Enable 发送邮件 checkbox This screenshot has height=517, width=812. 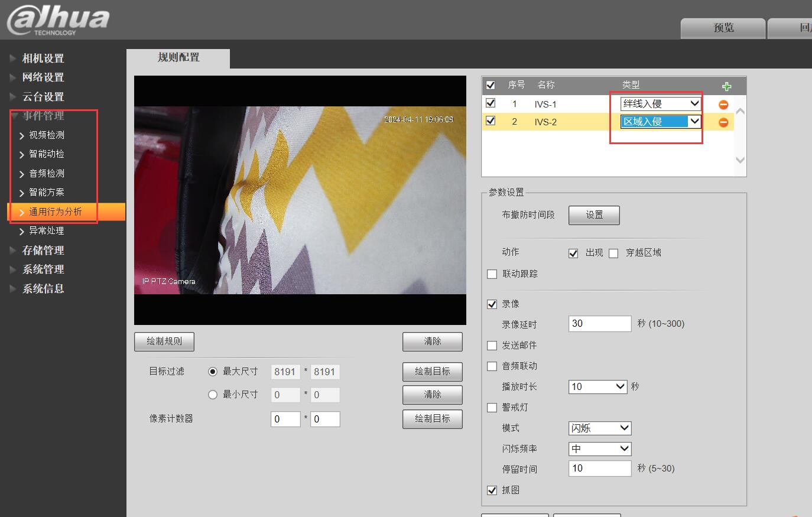click(x=492, y=346)
